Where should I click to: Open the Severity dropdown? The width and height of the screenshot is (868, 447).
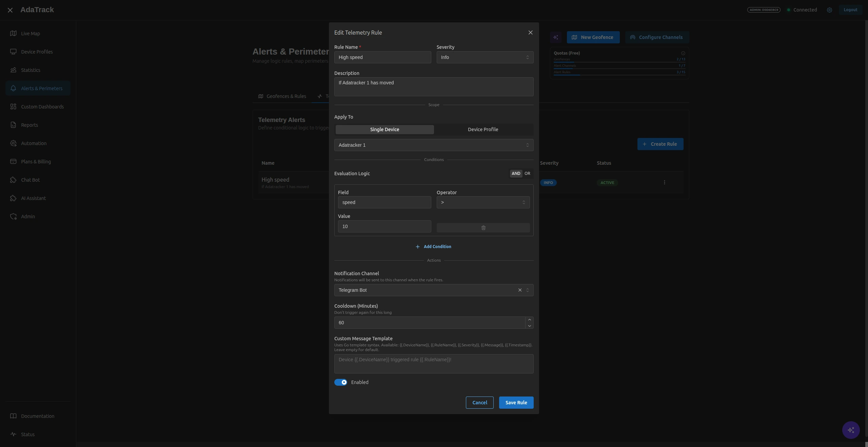click(x=485, y=57)
